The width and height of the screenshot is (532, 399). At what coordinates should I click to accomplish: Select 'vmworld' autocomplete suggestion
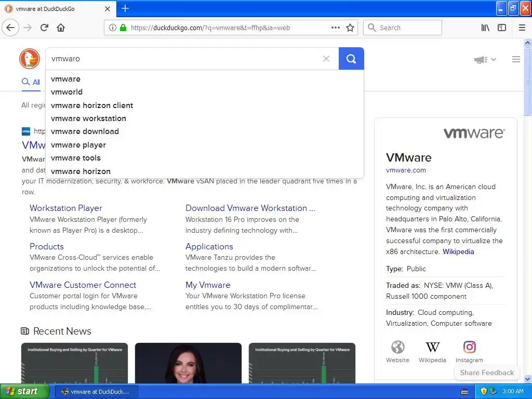coord(205,92)
